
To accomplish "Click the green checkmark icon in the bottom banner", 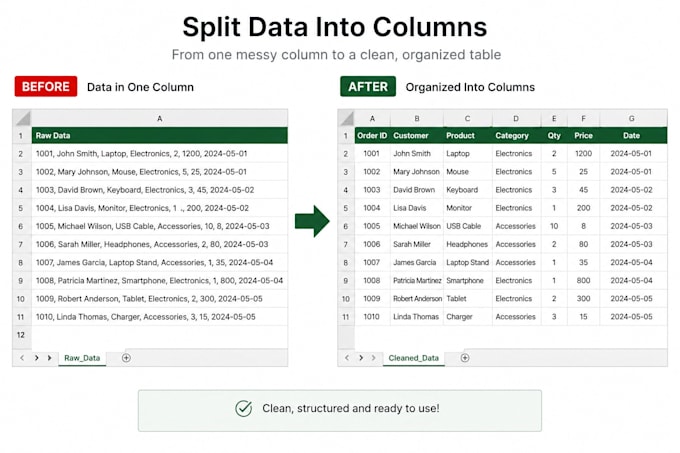I will point(244,408).
